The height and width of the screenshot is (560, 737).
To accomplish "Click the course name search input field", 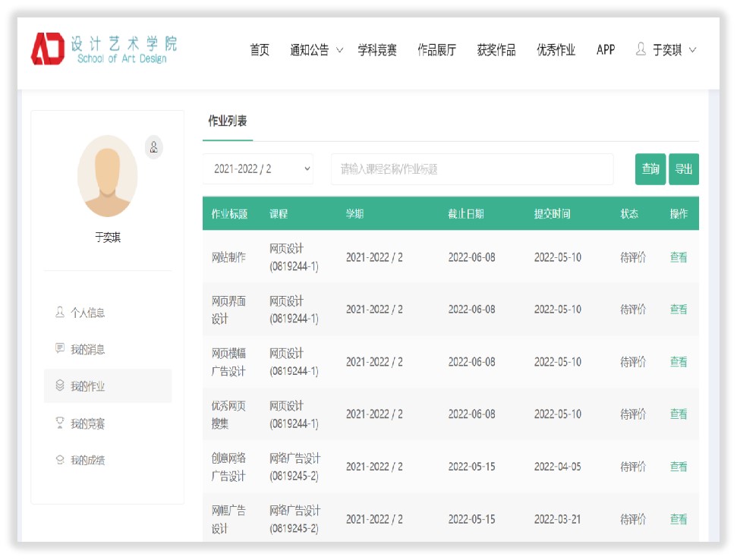I will (x=471, y=169).
